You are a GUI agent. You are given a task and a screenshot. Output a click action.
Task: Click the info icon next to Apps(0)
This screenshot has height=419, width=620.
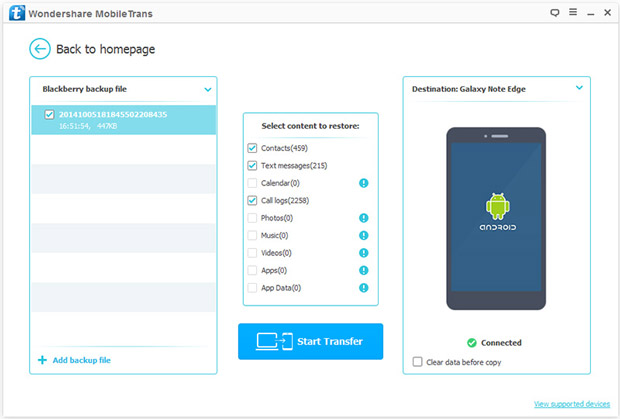(x=363, y=270)
